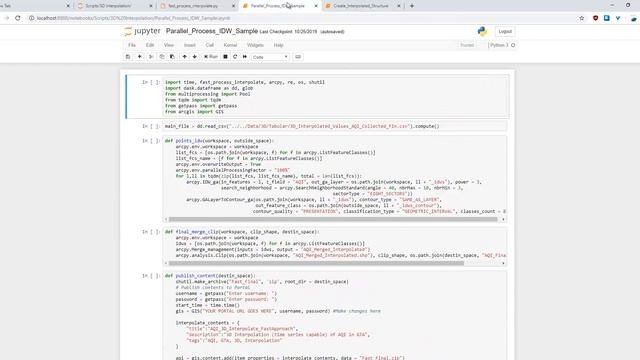The image size is (640, 360).
Task: Click inside final_merge_clip function cell
Action: pos(336,244)
